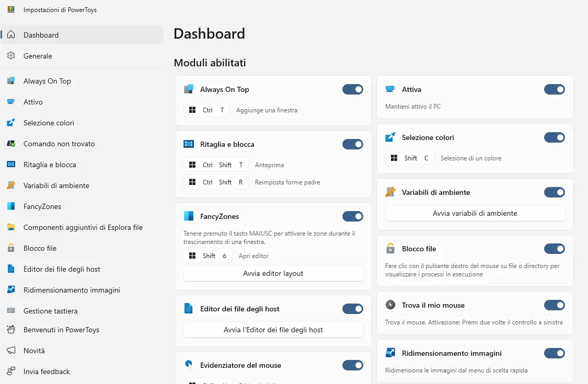588x384 pixels.
Task: Click the Esplora file folder sidebar icon
Action: pos(11,227)
